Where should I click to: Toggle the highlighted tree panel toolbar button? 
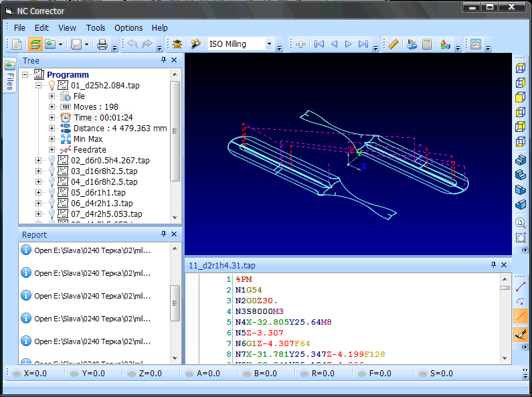click(35, 44)
